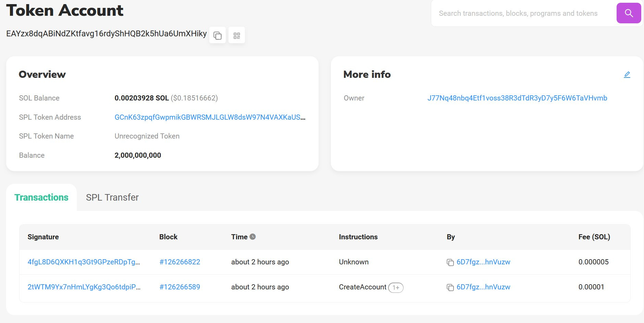Open block #126266822
The width and height of the screenshot is (644, 323).
pos(180,262)
